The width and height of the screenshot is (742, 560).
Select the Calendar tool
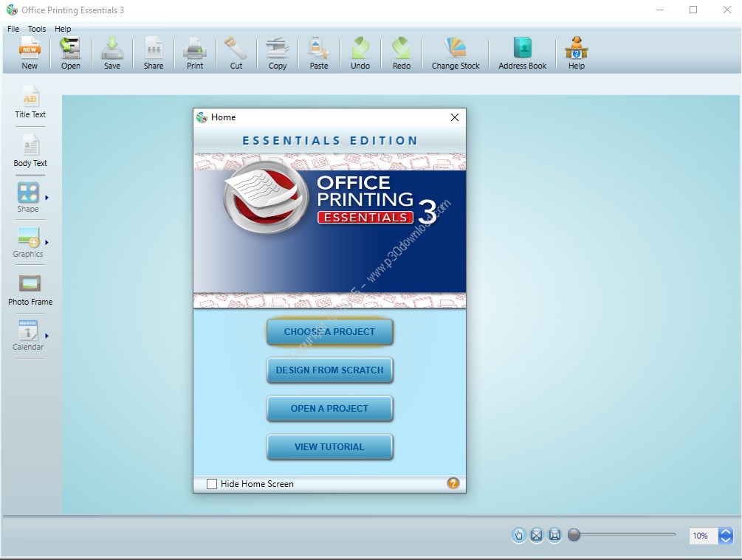point(28,336)
